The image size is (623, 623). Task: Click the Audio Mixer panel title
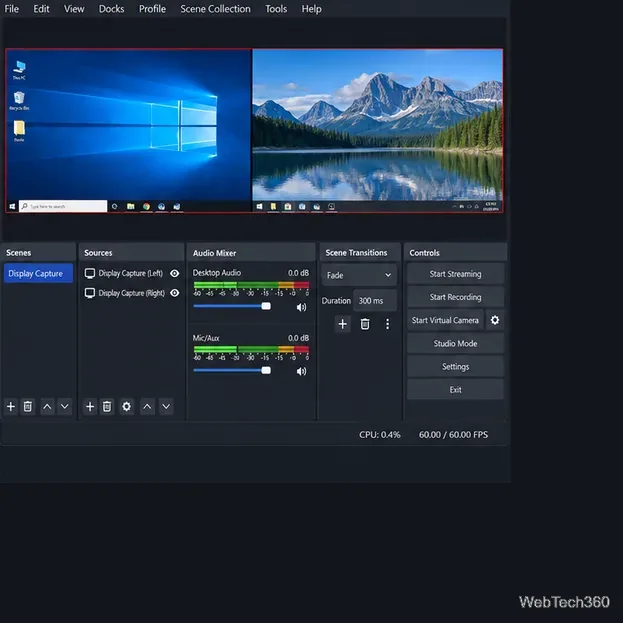pyautogui.click(x=214, y=253)
